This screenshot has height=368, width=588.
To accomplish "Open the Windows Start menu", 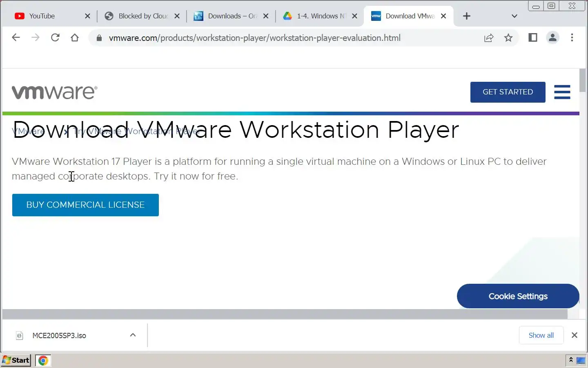I will pos(16,360).
